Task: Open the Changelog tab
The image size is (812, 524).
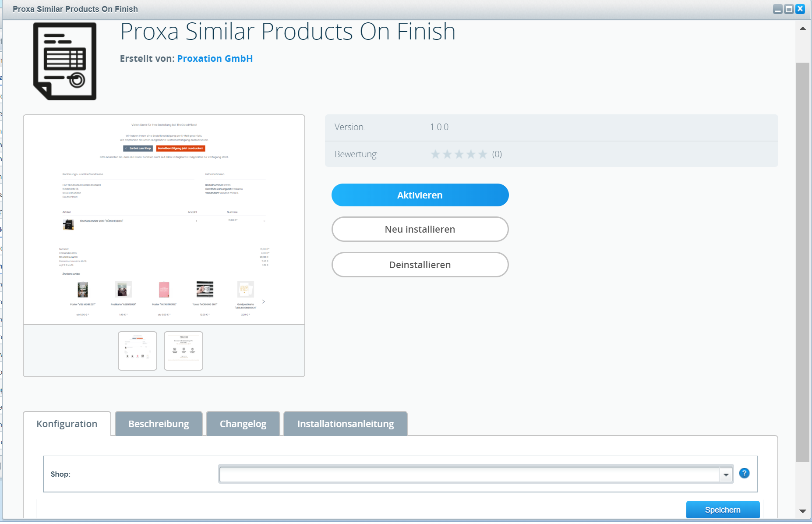Action: 243,424
